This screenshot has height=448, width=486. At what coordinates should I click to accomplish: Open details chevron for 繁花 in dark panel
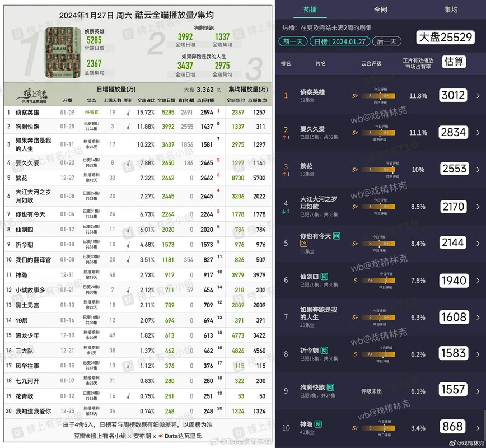[x=478, y=170]
